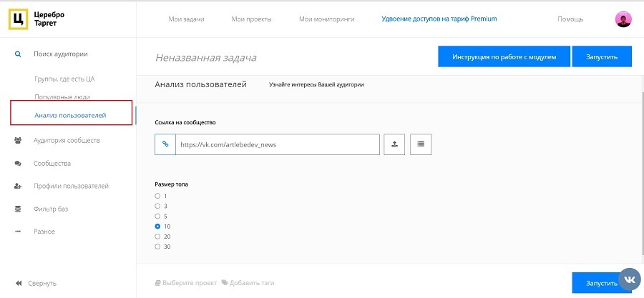
Task: Click the tags icon beside Добавить тэги
Action: (225, 283)
